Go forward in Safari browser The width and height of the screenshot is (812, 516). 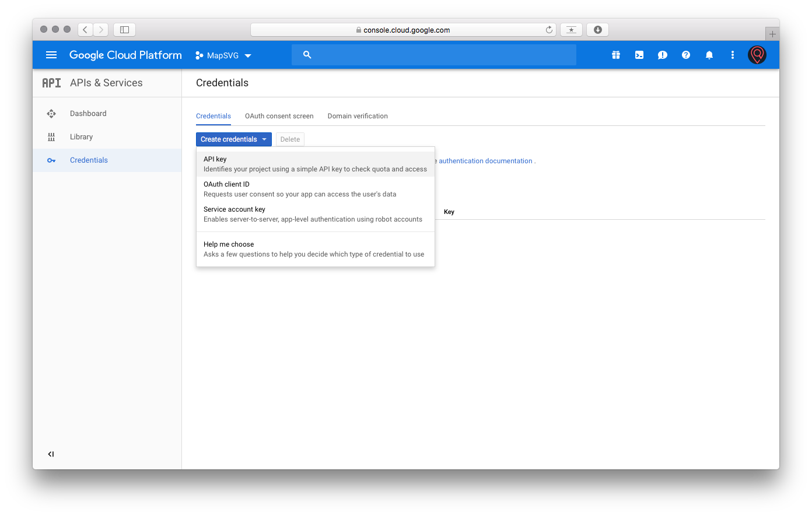[101, 30]
